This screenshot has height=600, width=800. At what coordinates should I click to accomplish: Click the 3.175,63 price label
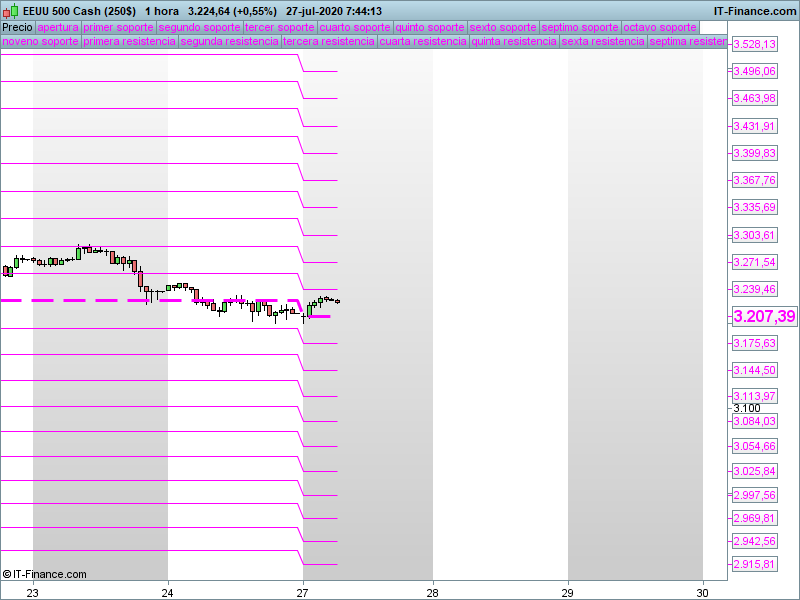[755, 343]
